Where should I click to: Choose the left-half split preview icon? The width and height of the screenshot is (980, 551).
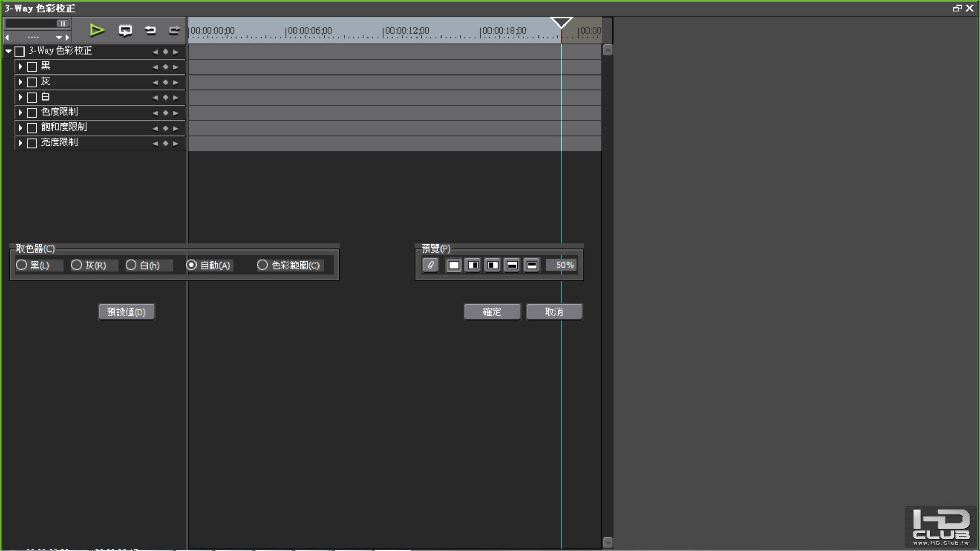(x=473, y=265)
